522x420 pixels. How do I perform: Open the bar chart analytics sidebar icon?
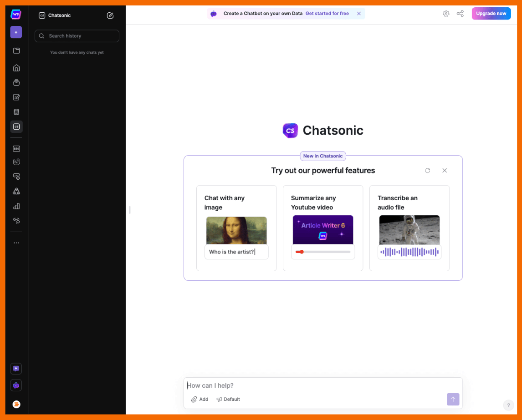pyautogui.click(x=16, y=206)
